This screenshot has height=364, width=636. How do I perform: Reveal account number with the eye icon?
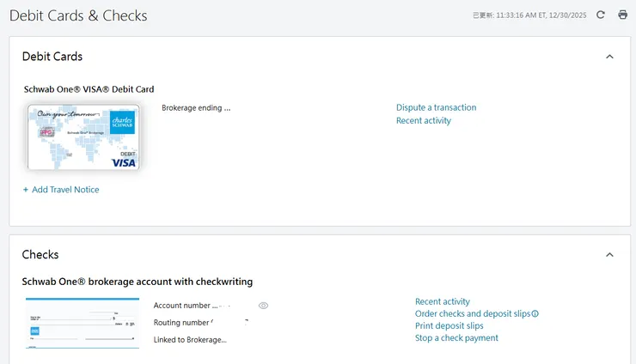[264, 306]
